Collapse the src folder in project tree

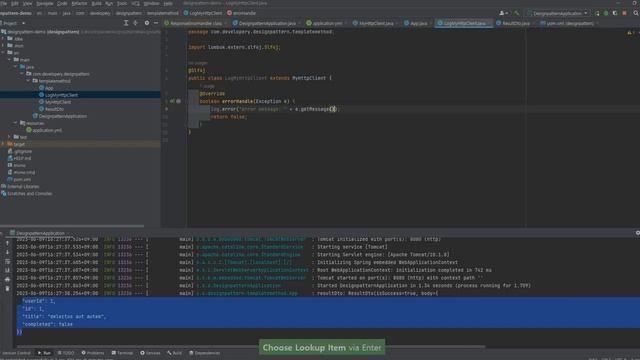[x=3, y=53]
